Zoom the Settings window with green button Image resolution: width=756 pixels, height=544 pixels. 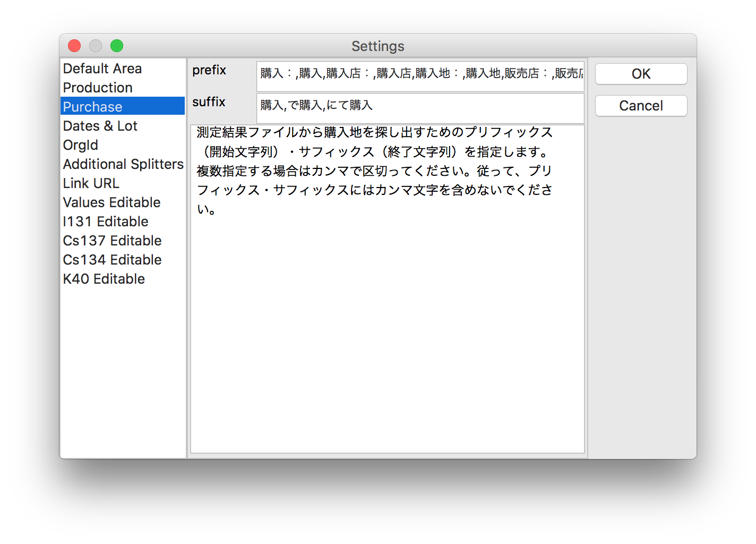117,46
